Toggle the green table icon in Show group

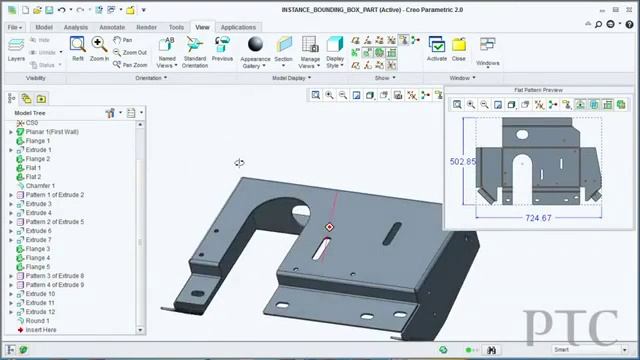coord(391,52)
